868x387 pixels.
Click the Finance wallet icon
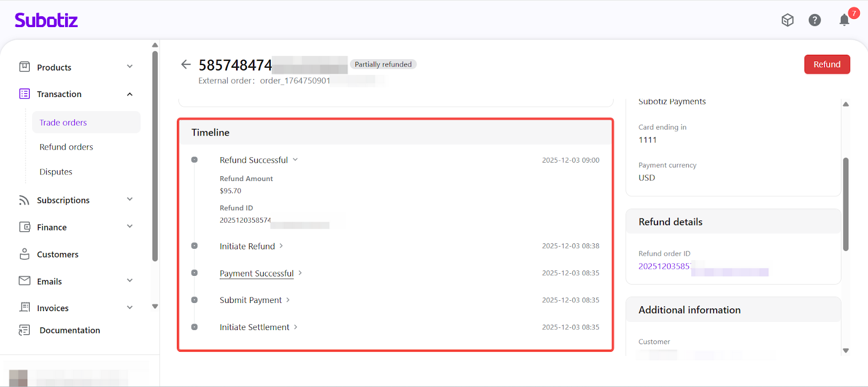point(24,227)
